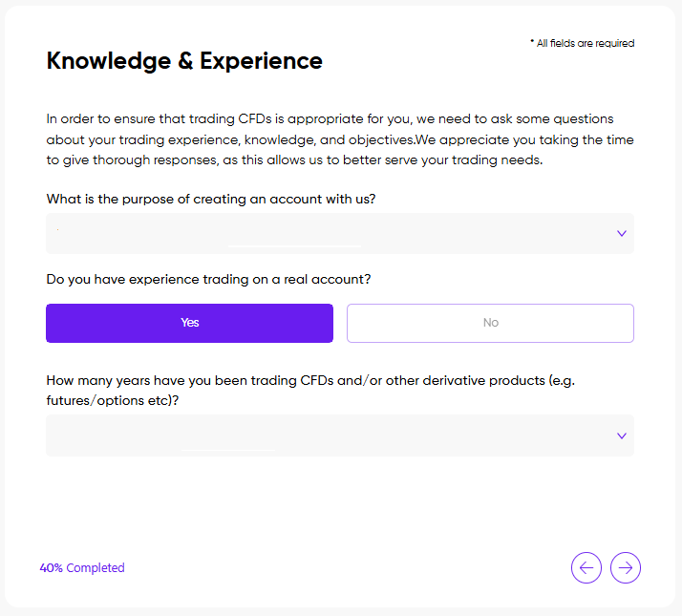The height and width of the screenshot is (616, 682).
Task: Click the Knowledge & Experience heading
Action: pos(184,61)
